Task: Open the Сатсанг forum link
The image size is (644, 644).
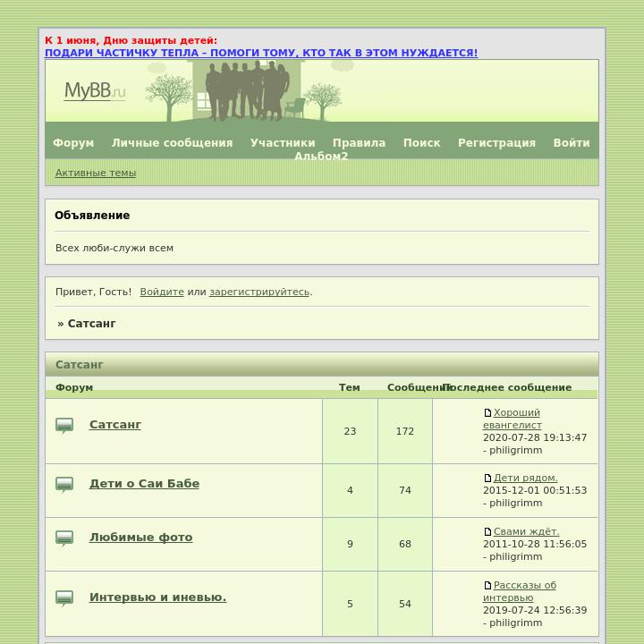Action: pos(115,425)
